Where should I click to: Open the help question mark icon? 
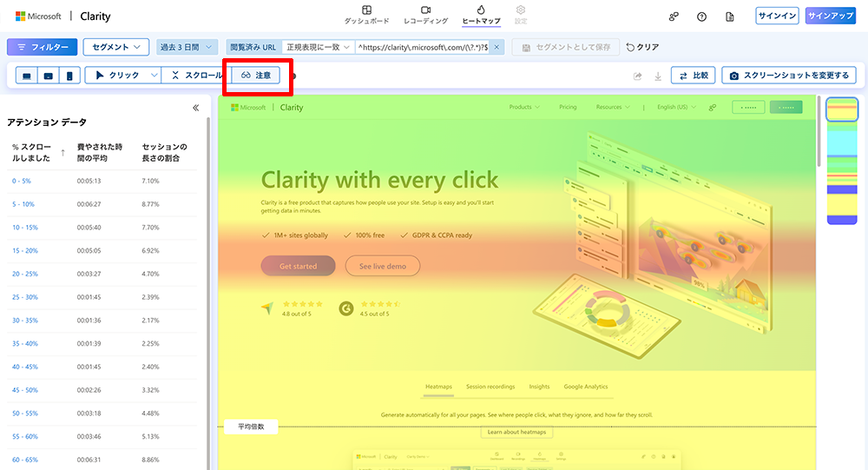(x=701, y=17)
